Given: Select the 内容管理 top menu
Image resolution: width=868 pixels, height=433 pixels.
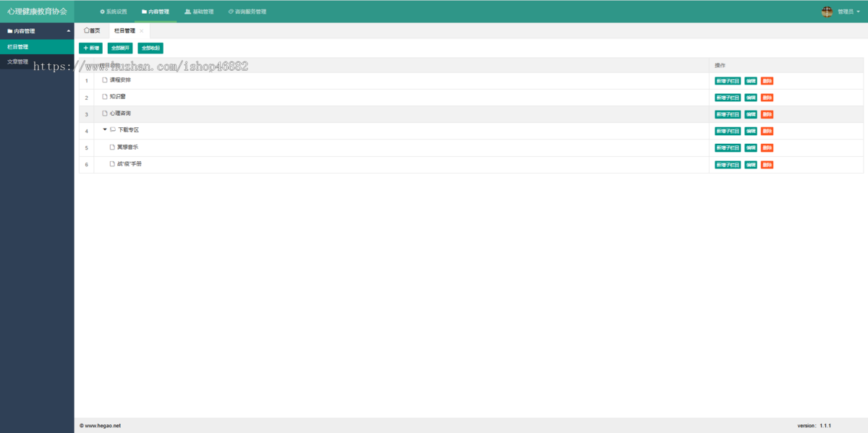Looking at the screenshot, I should pyautogui.click(x=156, y=12).
